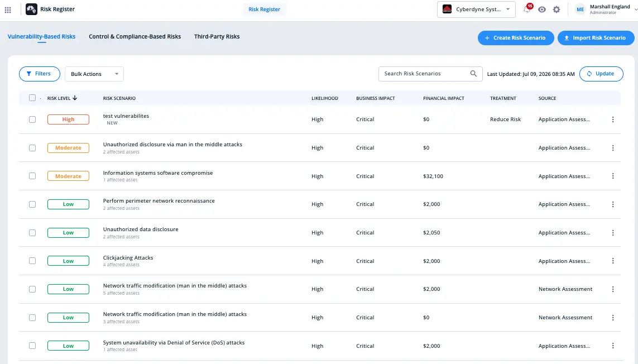This screenshot has width=638, height=364.
Task: Open the apps grid launcher icon
Action: click(8, 9)
